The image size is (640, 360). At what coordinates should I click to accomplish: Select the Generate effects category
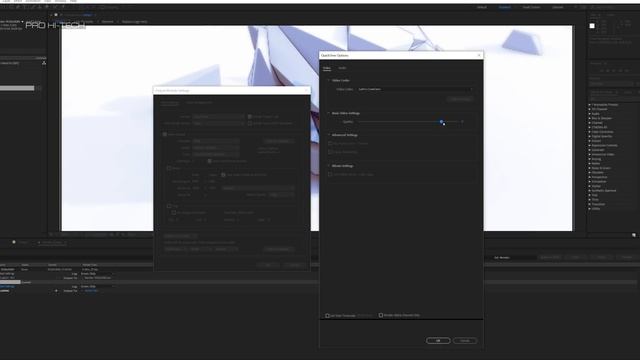coord(598,150)
